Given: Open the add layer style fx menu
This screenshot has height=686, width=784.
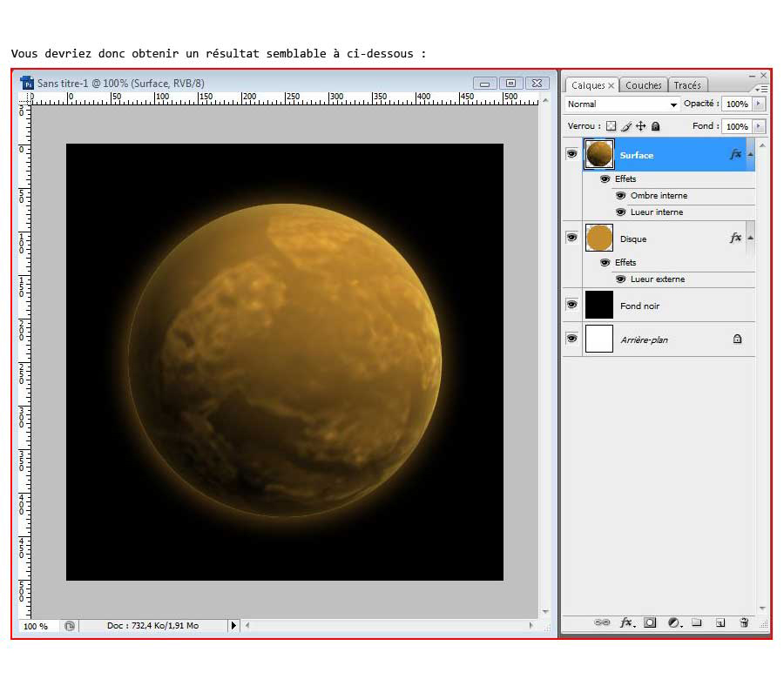Looking at the screenshot, I should pyautogui.click(x=626, y=623).
